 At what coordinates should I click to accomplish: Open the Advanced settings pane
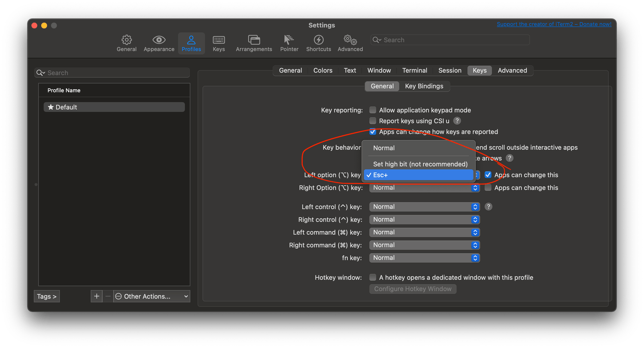coord(350,43)
